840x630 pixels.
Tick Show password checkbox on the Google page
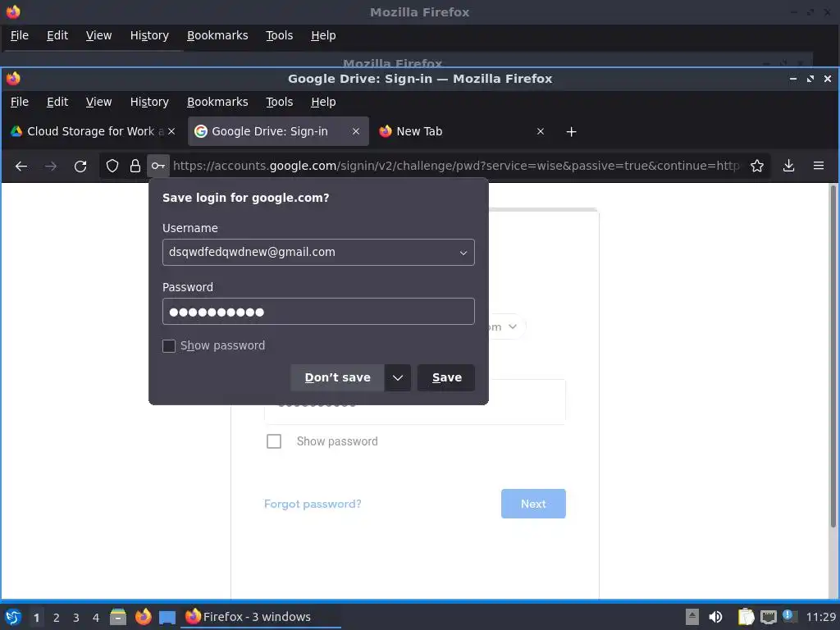pyautogui.click(x=274, y=441)
